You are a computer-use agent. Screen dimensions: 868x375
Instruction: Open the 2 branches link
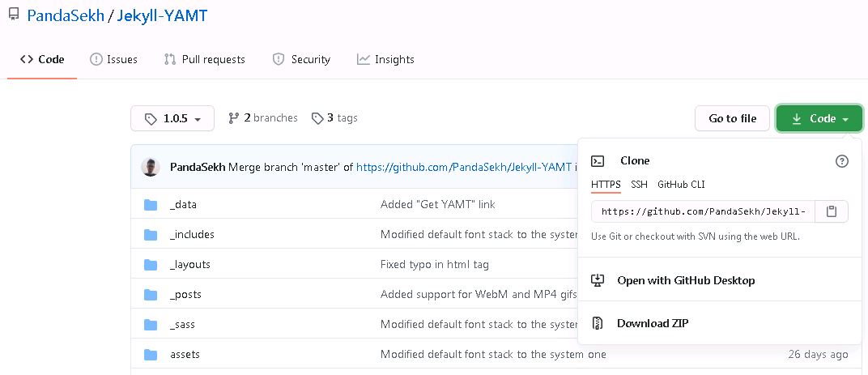263,118
